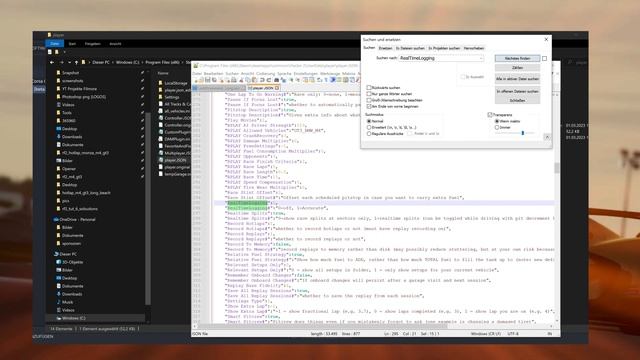Click the LocalStorage folder icon in file list
Viewport: 640px width, 360px height.
point(160,83)
